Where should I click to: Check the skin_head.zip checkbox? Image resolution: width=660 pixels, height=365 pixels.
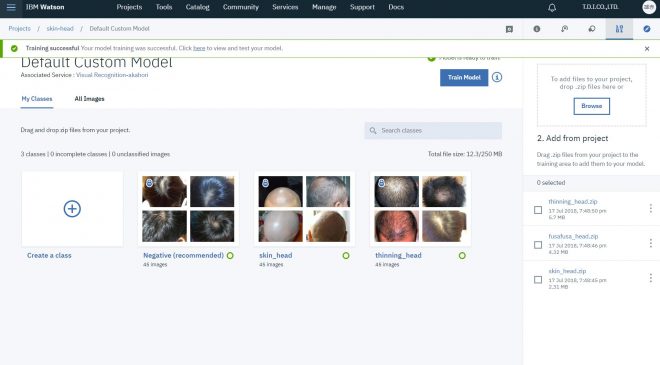point(538,280)
